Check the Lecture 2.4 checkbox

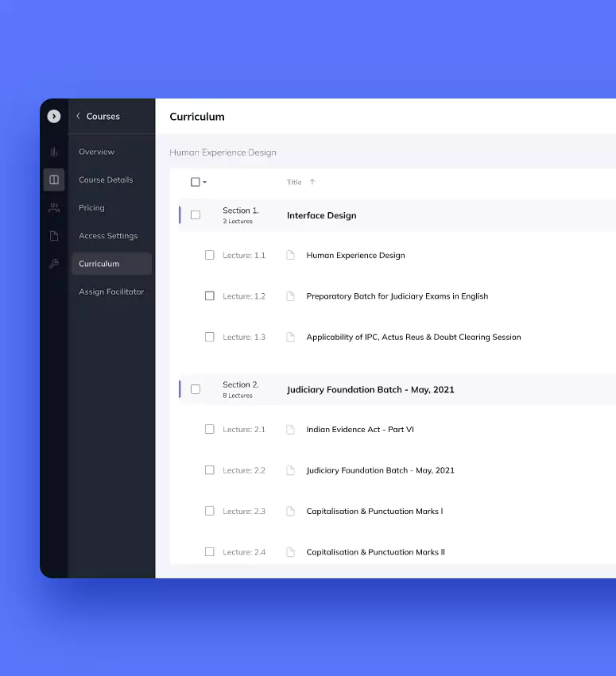(210, 552)
